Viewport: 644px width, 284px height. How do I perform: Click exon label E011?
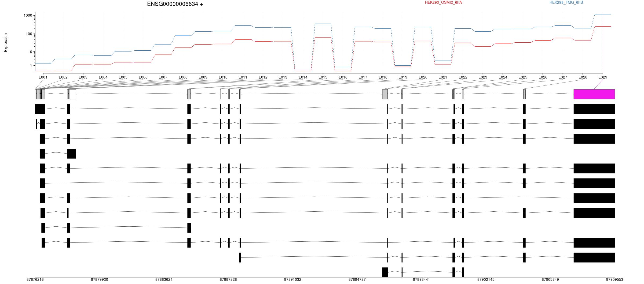[x=243, y=77]
